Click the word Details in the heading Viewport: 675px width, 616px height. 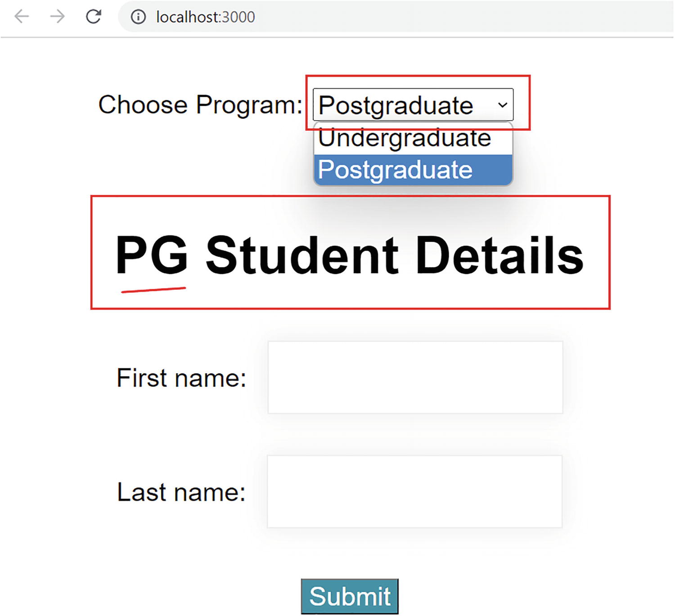(499, 255)
